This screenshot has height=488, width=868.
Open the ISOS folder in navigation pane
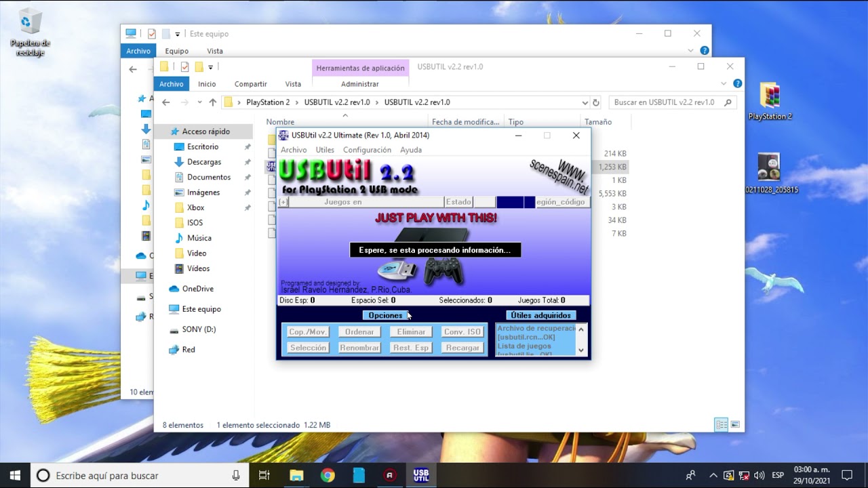click(195, 223)
